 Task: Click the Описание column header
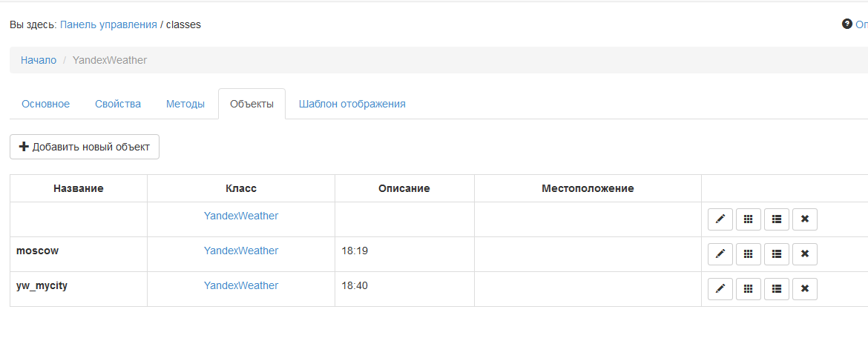pyautogui.click(x=404, y=188)
